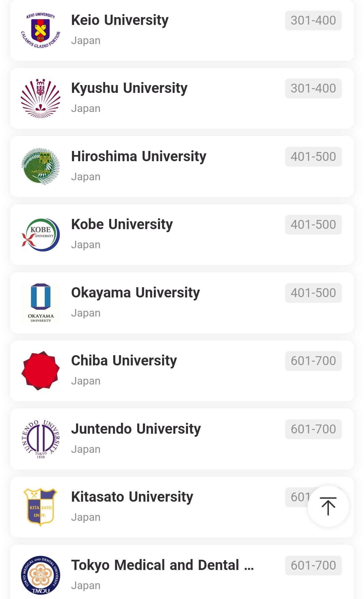Open Chiba University listing title
This screenshot has height=599, width=364.
(x=124, y=361)
